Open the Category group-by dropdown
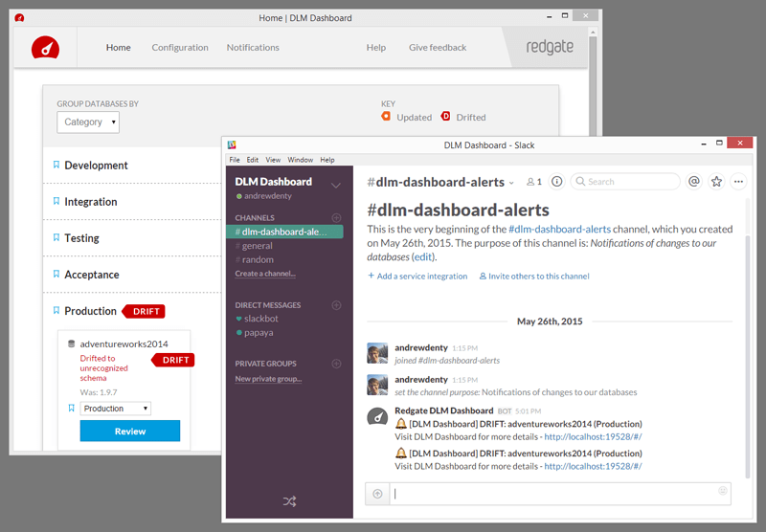This screenshot has width=766, height=532. [x=88, y=122]
